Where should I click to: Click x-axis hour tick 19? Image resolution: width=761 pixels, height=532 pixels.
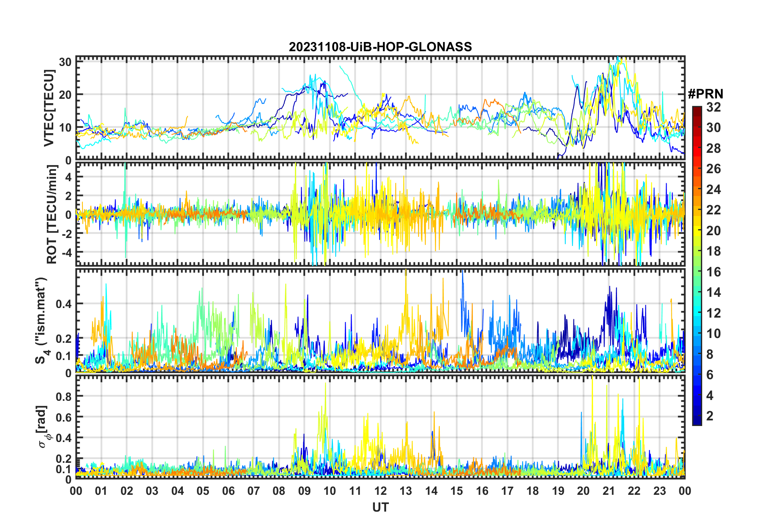tap(558, 491)
